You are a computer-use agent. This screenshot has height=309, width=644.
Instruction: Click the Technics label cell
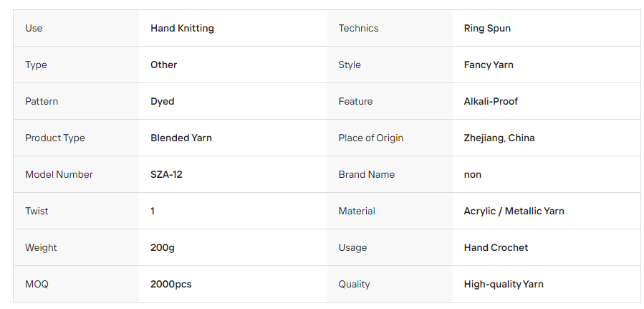tap(390, 29)
